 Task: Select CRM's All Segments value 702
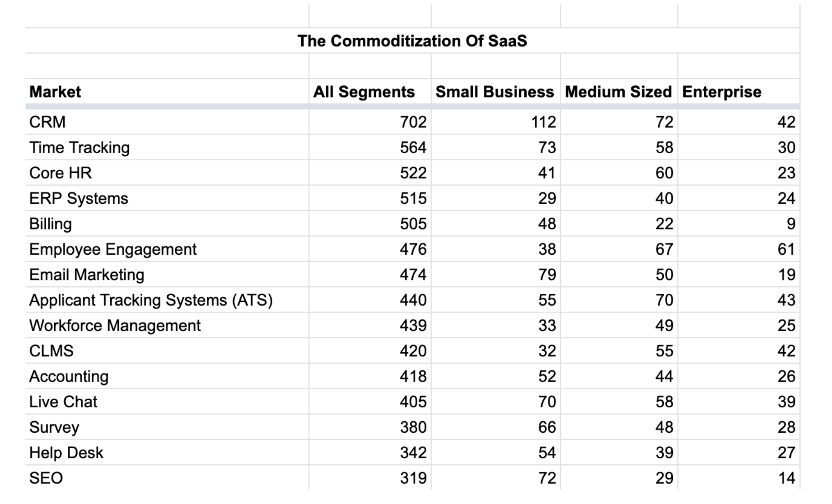[413, 122]
